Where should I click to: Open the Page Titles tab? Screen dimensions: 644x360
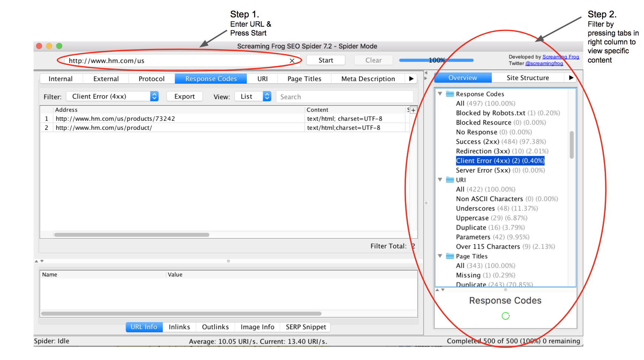pyautogui.click(x=304, y=79)
